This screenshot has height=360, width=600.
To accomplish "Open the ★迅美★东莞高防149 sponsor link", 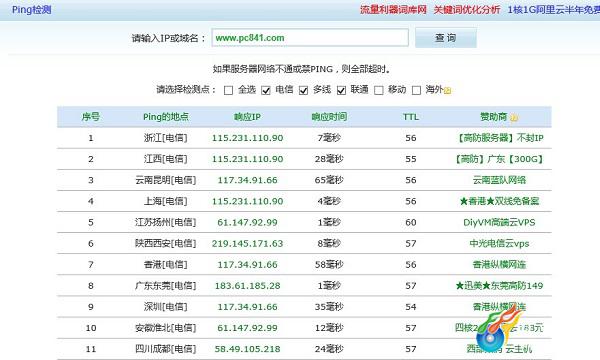I will [499, 285].
